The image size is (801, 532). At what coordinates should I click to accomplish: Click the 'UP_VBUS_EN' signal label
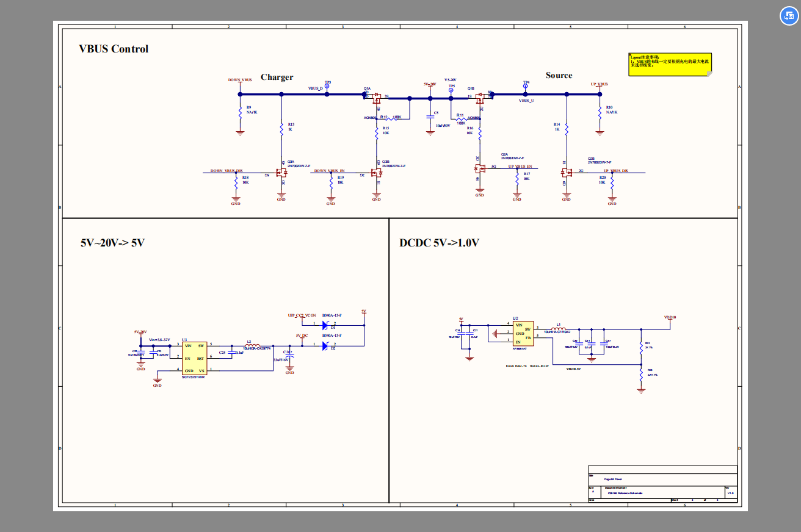click(x=520, y=167)
